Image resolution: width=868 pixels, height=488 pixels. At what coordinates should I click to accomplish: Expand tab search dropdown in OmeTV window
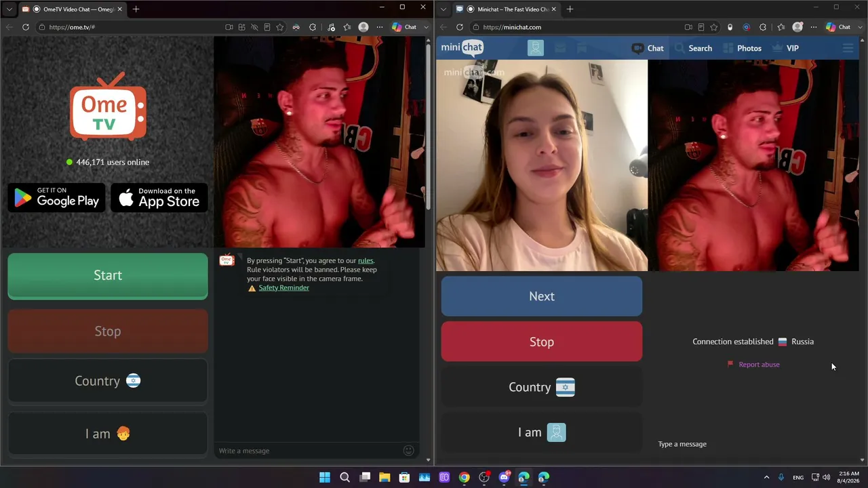click(9, 9)
